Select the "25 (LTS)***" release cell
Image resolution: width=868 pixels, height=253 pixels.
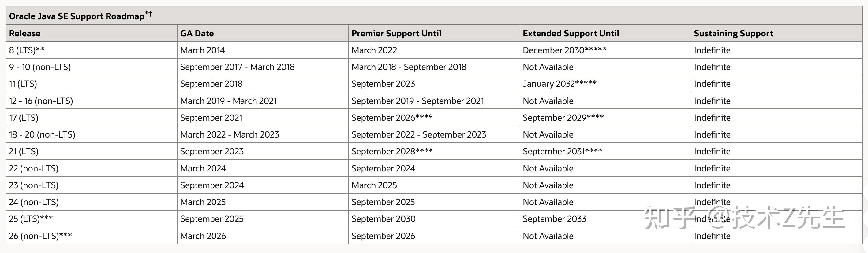pyautogui.click(x=31, y=219)
